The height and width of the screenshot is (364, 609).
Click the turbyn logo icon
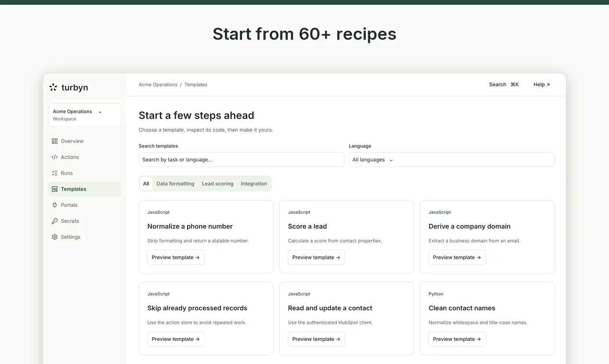point(53,87)
